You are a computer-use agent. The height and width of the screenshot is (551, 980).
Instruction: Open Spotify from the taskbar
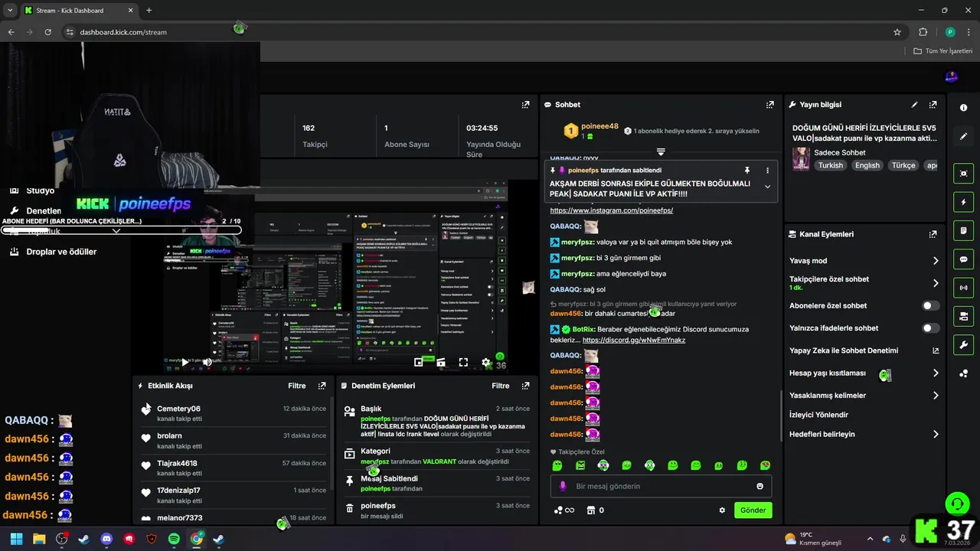(174, 539)
